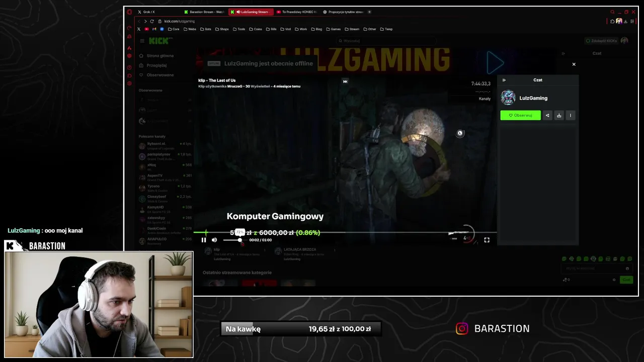Collapse the clip chat panel icon
Image resolution: width=644 pixels, height=362 pixels.
pyautogui.click(x=504, y=80)
